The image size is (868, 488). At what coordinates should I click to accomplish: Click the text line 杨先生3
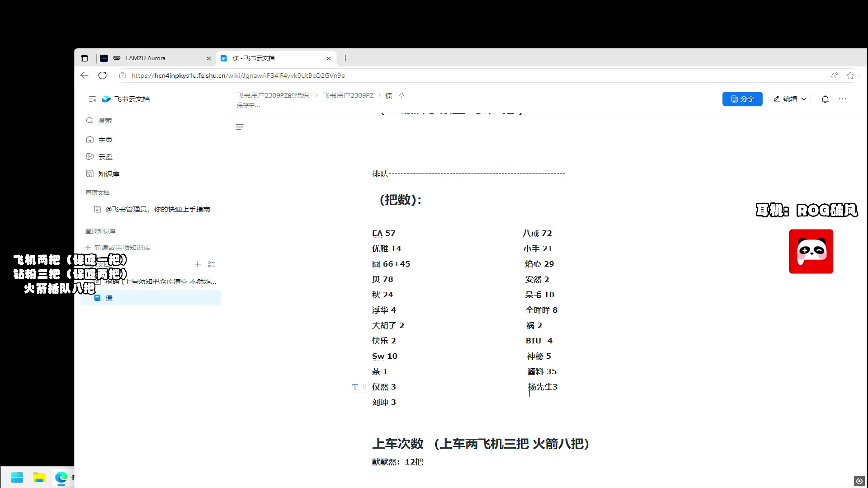coord(542,387)
